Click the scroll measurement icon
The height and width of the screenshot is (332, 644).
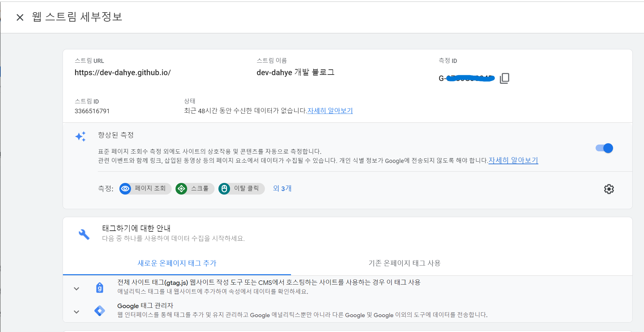point(181,188)
